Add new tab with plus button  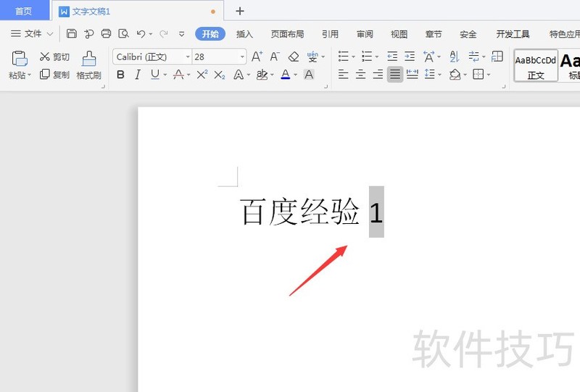pyautogui.click(x=240, y=11)
